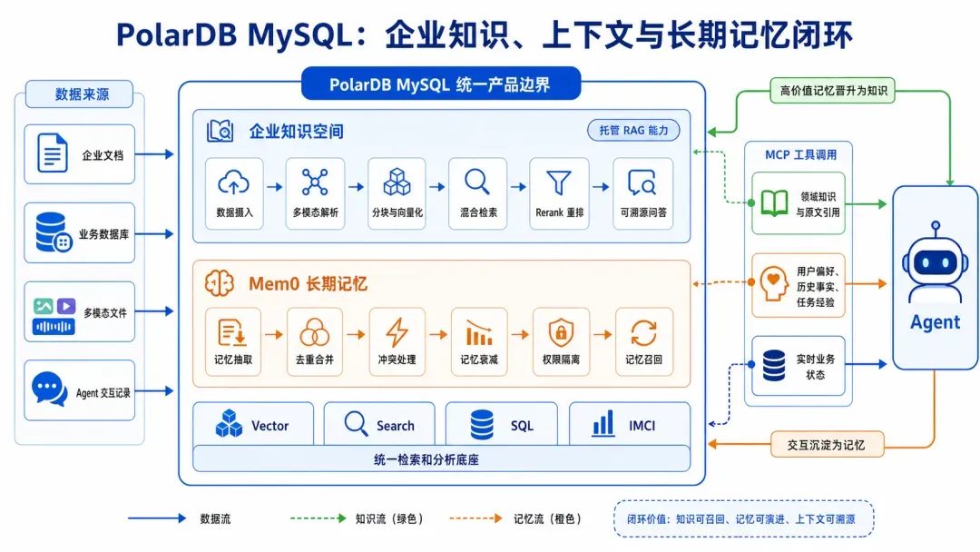Click the 记忆流（橙色）legend label
The width and height of the screenshot is (980, 552).
tap(547, 518)
